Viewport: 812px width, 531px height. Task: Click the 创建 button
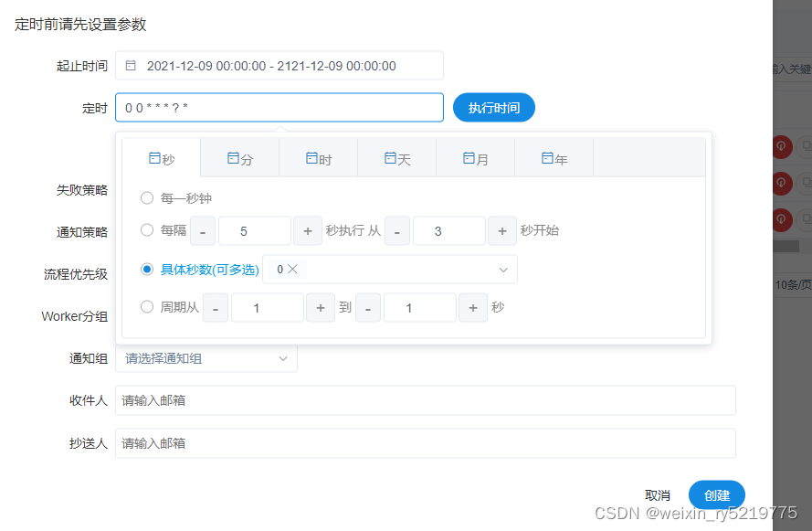click(x=717, y=495)
